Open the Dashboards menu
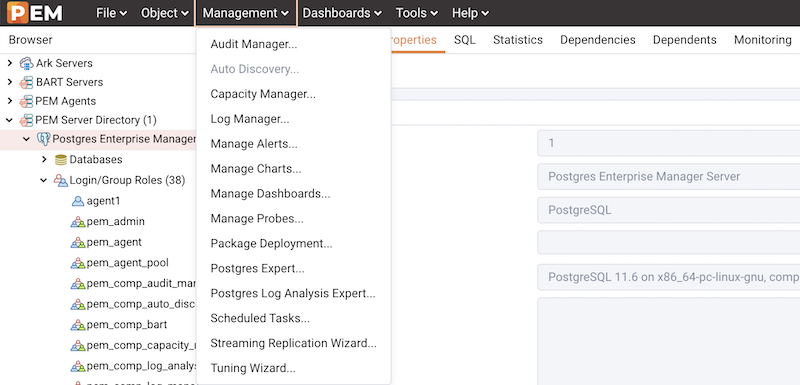 (x=342, y=13)
